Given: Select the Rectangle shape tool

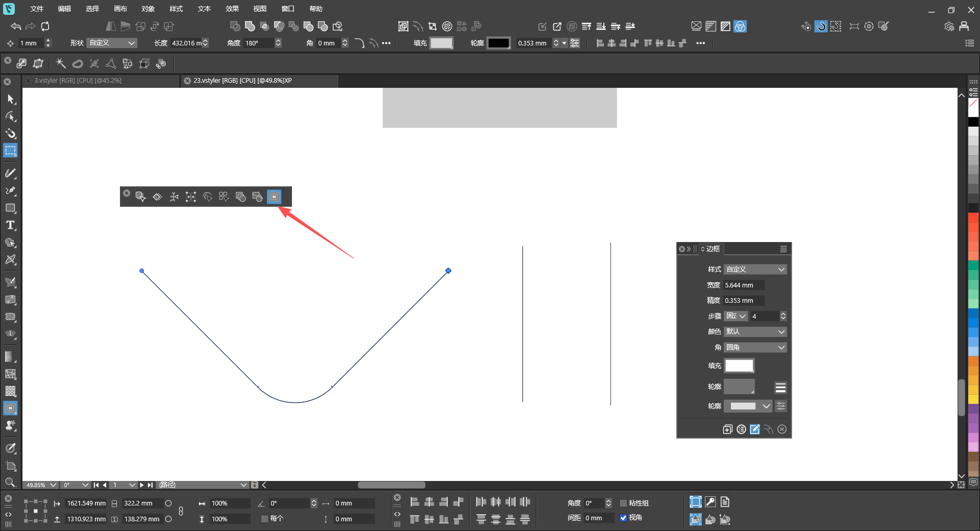Looking at the screenshot, I should click(x=10, y=208).
